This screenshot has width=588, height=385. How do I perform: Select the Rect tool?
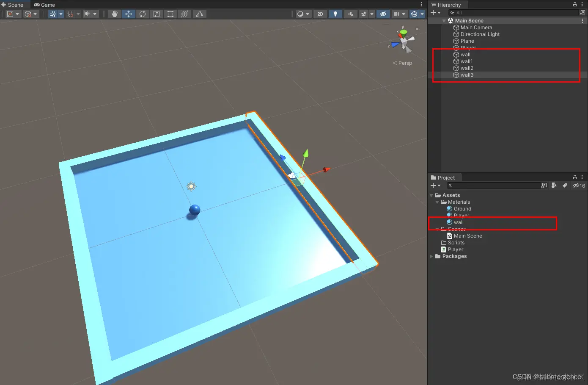coord(170,14)
